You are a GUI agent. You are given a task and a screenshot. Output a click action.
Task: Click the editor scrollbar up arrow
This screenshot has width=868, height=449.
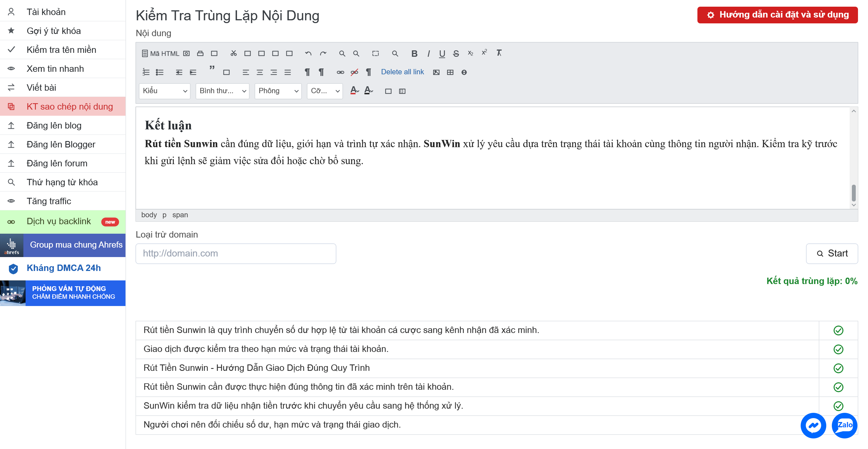(x=853, y=111)
